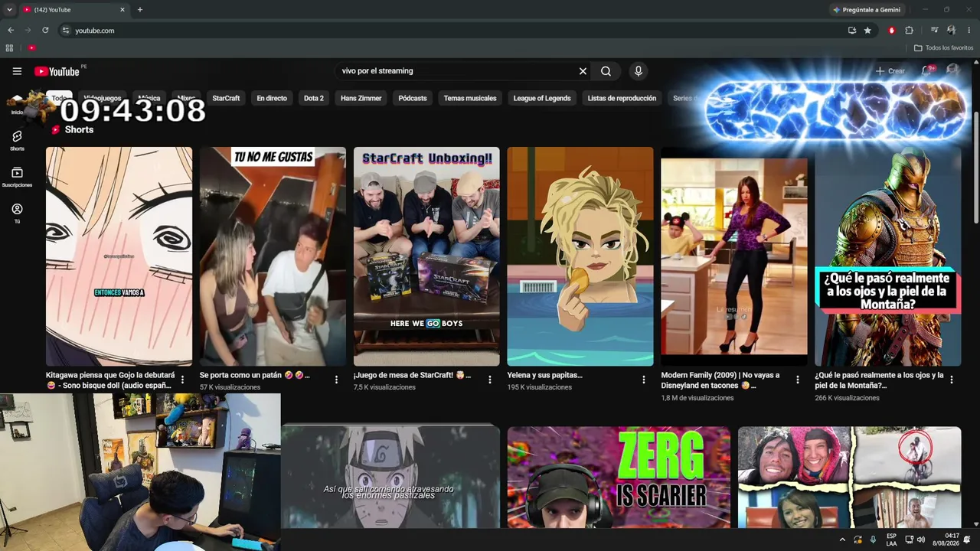The height and width of the screenshot is (551, 980).
Task: Open Todos los favoritos bookmarks folder
Action: (x=944, y=47)
